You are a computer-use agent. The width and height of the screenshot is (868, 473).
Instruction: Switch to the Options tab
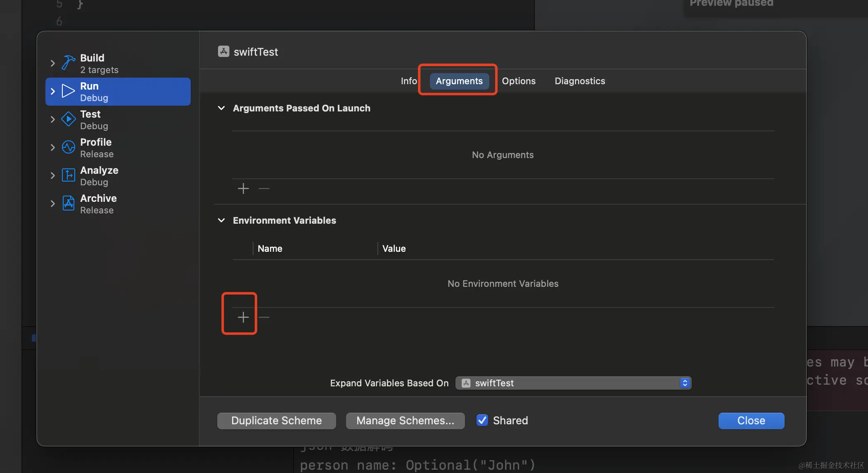pyautogui.click(x=519, y=81)
